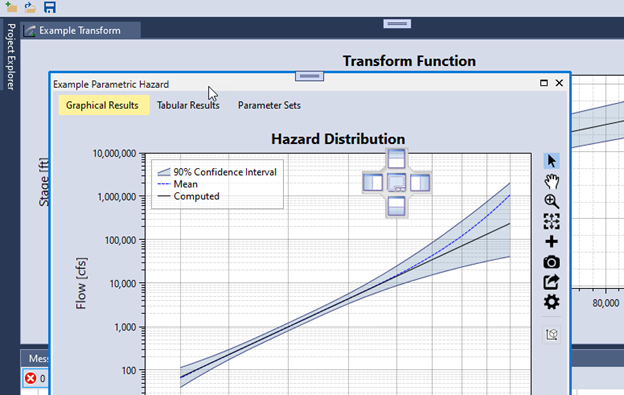Switch to Tabular Results tab

coord(188,105)
